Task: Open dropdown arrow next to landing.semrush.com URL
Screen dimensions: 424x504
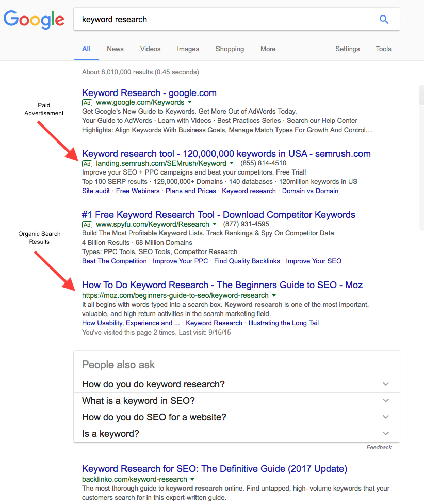Action: pyautogui.click(x=232, y=163)
